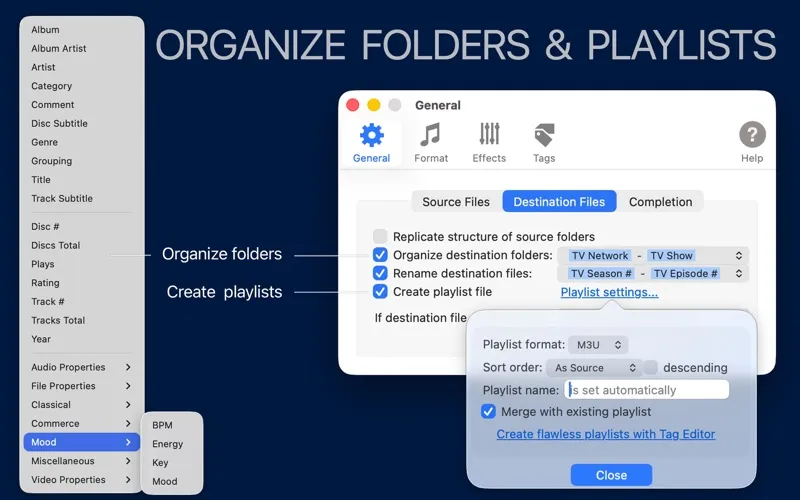The height and width of the screenshot is (500, 800).
Task: Open the Sort order As Source dropdown
Action: (593, 367)
